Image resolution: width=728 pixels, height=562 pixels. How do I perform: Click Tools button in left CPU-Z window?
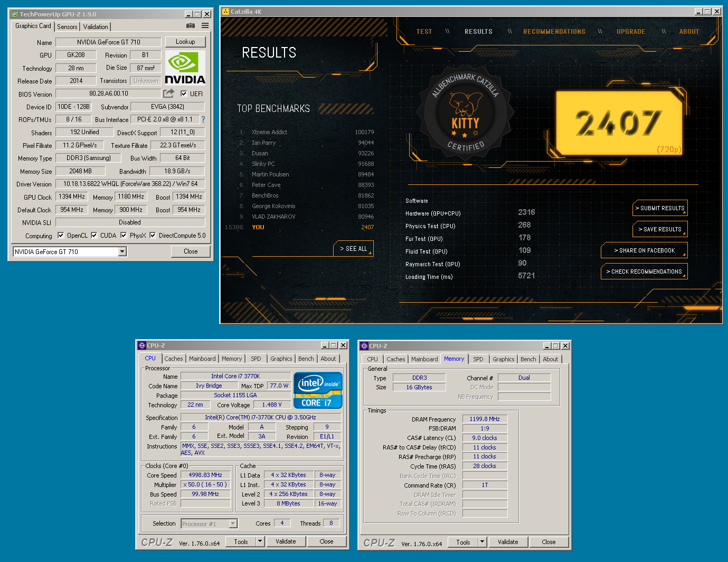pos(241,541)
